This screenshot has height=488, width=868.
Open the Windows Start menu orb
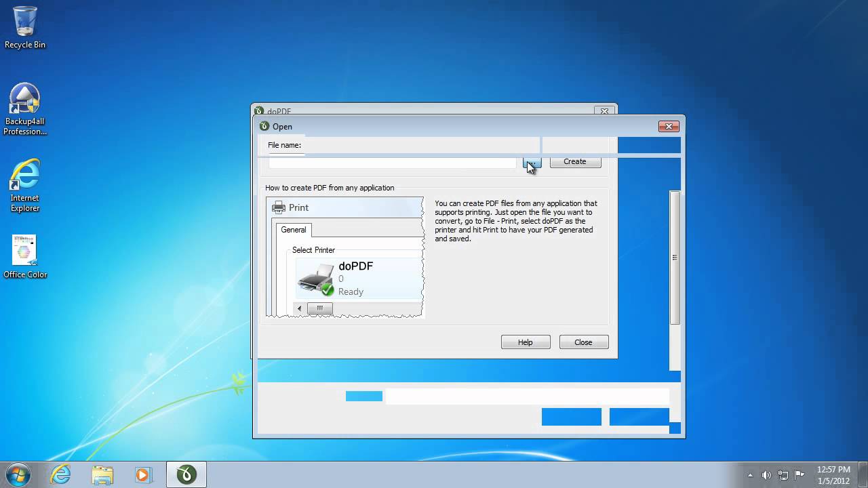point(18,474)
